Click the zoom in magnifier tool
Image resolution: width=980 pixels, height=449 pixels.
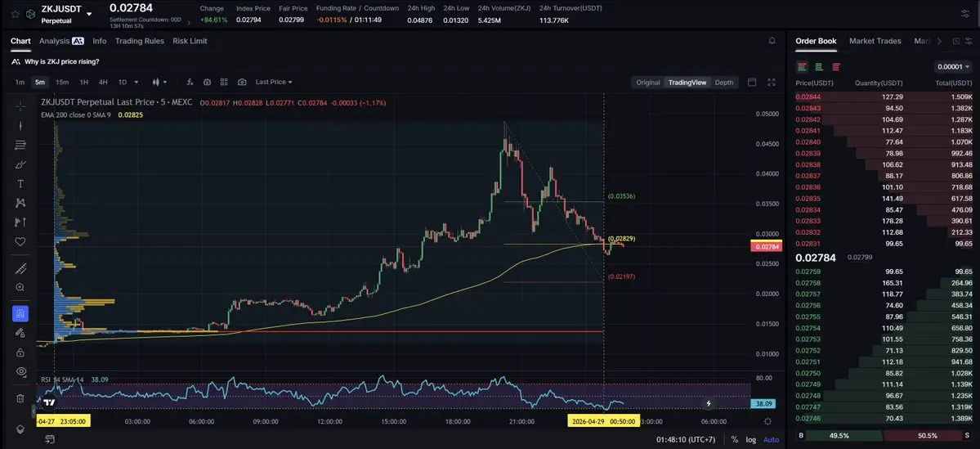pyautogui.click(x=20, y=288)
